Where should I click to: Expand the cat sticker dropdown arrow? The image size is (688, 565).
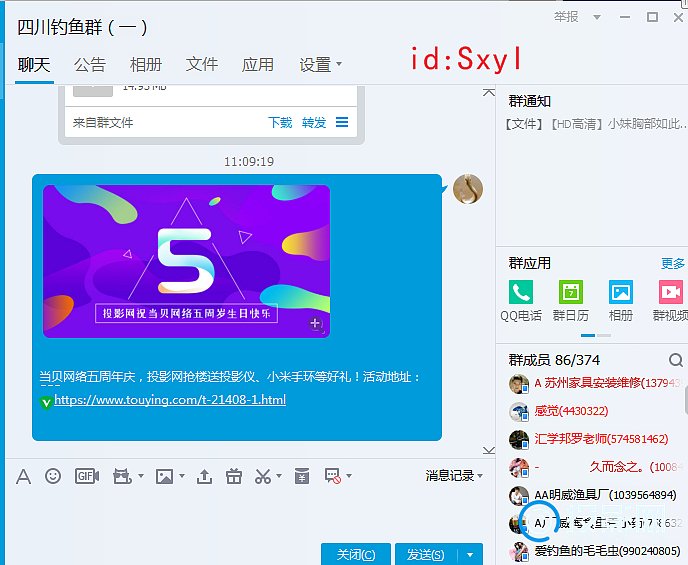coord(141,476)
